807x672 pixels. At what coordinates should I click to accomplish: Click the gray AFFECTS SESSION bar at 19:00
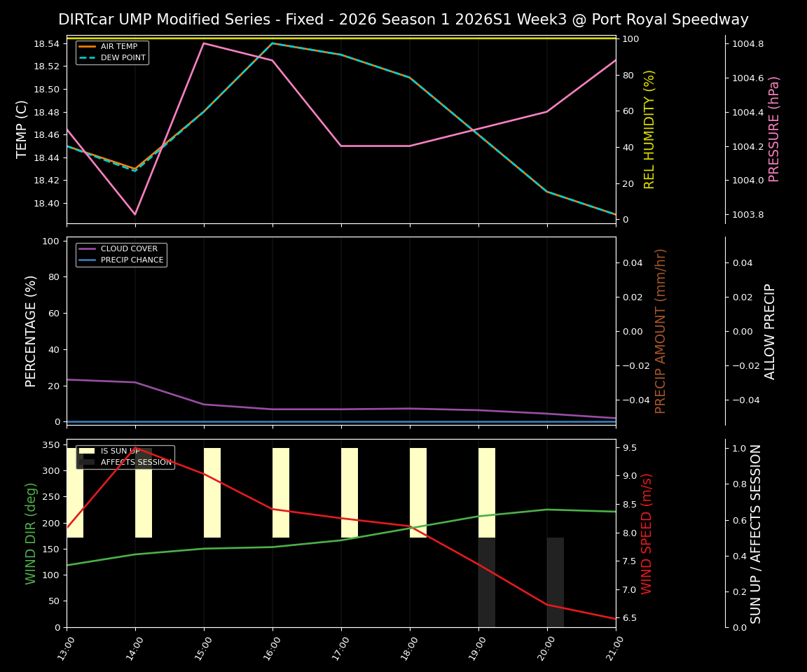(x=485, y=581)
